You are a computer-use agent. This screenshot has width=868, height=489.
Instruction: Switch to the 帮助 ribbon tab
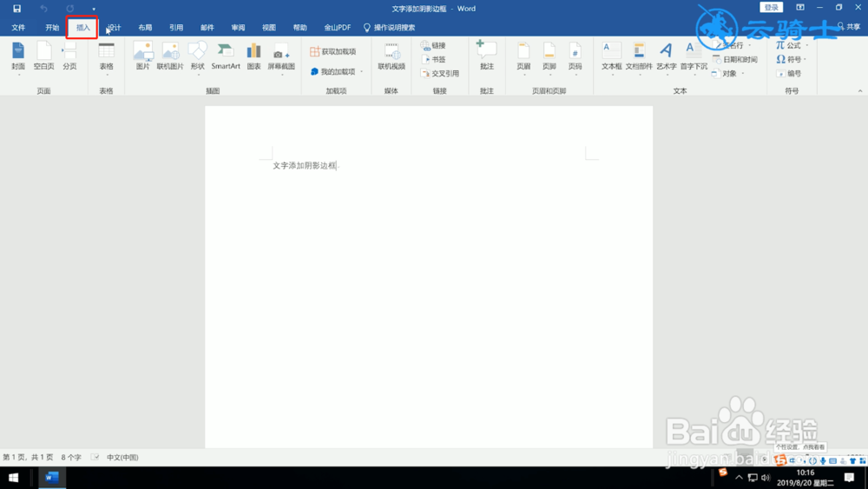tap(300, 27)
